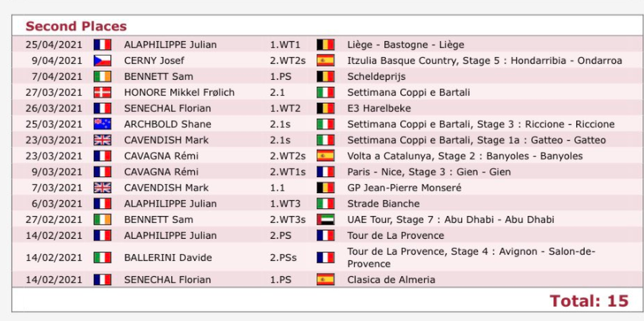The width and height of the screenshot is (644, 321).
Task: Click French flag beside ALAPHILIPPE Julian 25/04/2021
Action: pos(103,45)
